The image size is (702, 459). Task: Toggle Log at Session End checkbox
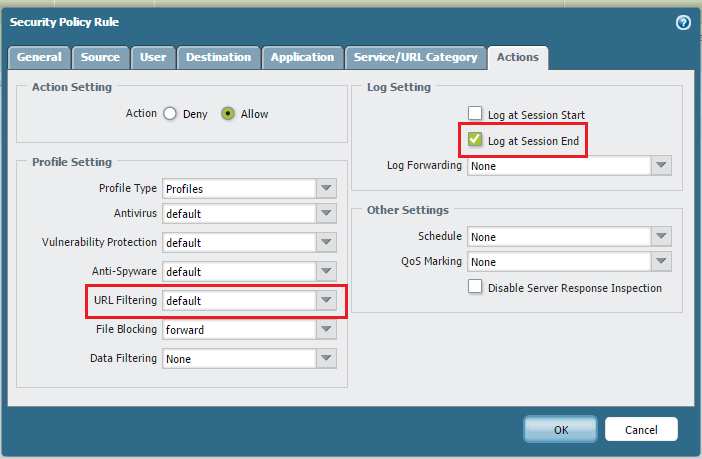[475, 140]
